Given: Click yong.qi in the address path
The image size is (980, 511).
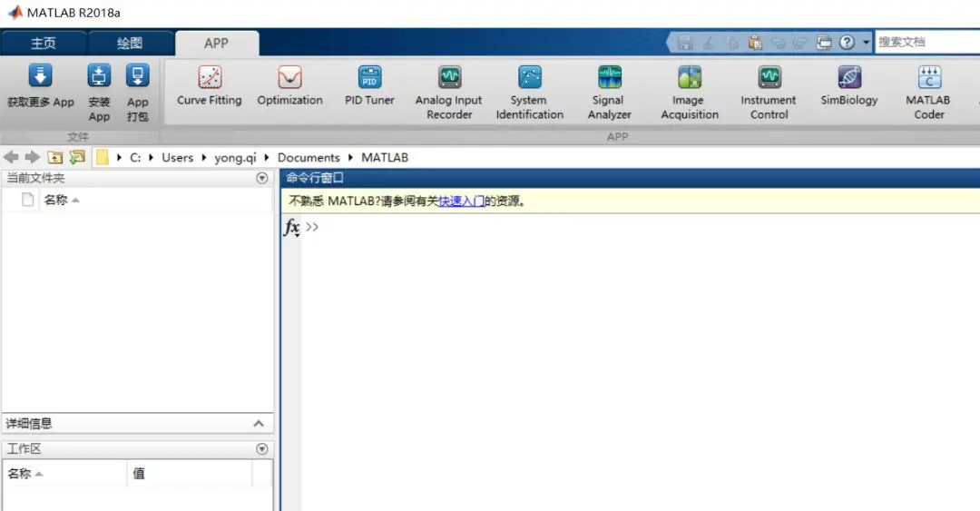Looking at the screenshot, I should pyautogui.click(x=235, y=158).
